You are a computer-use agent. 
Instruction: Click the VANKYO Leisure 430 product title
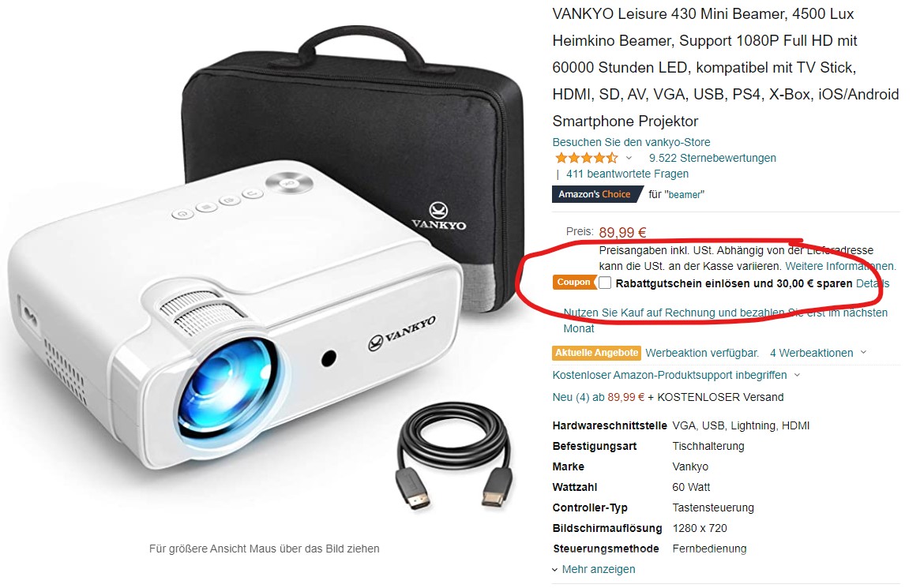[x=726, y=67]
